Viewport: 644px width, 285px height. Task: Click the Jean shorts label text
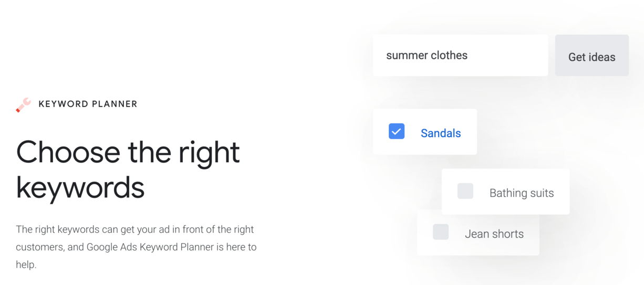point(494,234)
